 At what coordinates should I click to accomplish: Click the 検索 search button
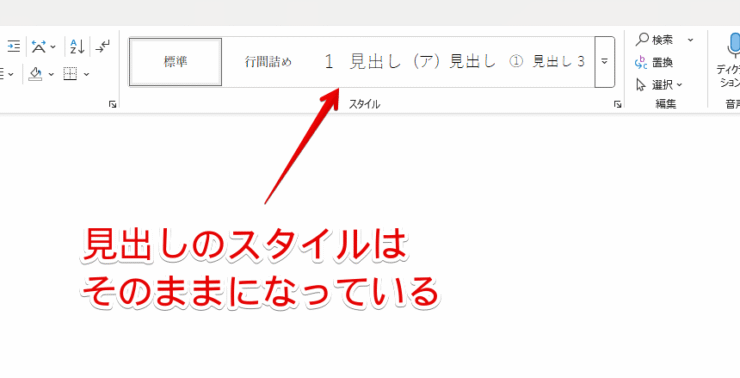(655, 40)
